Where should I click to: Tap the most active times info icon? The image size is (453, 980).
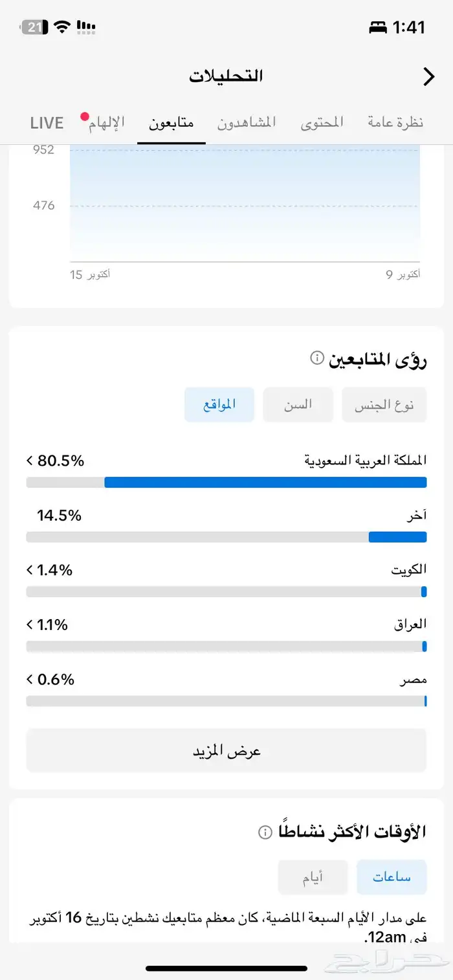[263, 833]
